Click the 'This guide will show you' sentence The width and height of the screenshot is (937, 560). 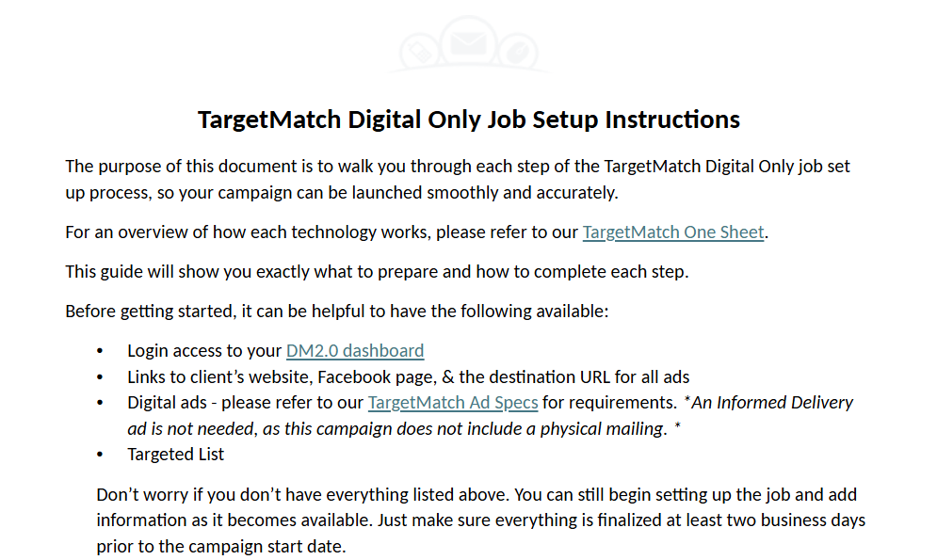coord(377,272)
